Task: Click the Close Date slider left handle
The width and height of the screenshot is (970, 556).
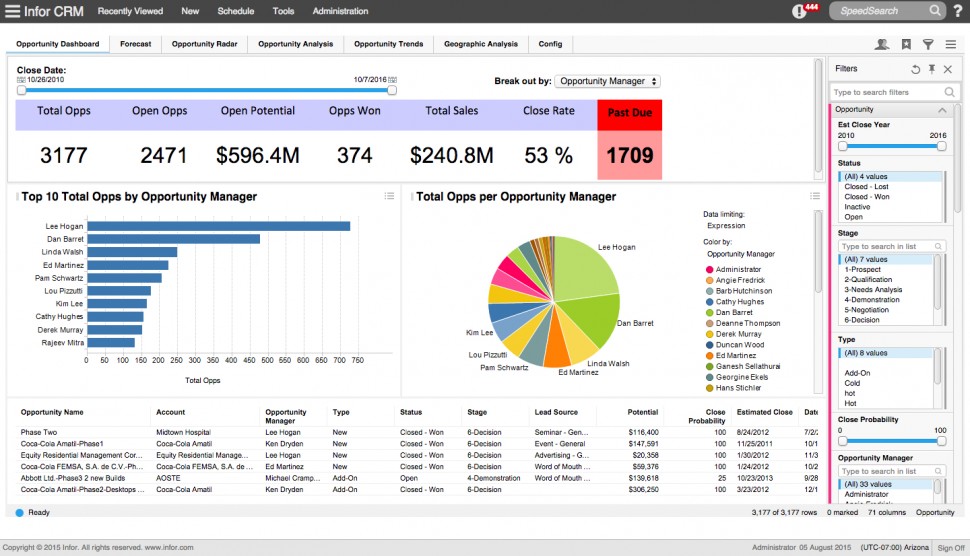Action: 22,90
